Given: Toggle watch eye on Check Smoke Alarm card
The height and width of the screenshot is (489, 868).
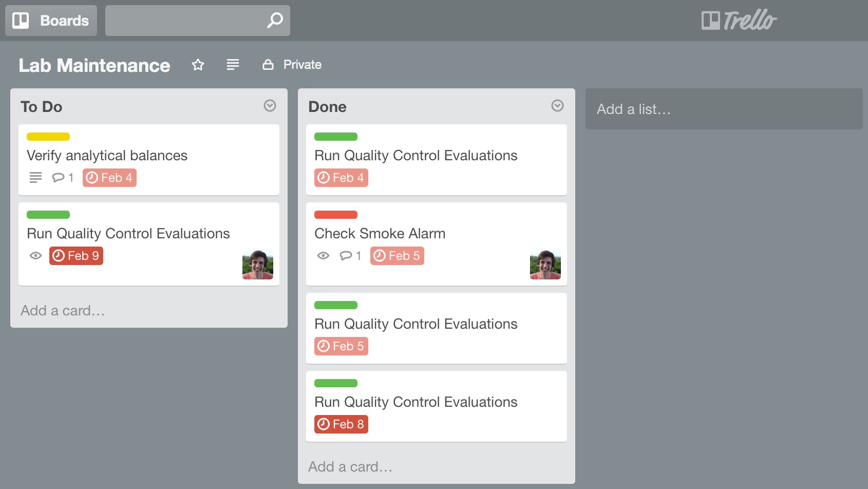Looking at the screenshot, I should (x=323, y=256).
